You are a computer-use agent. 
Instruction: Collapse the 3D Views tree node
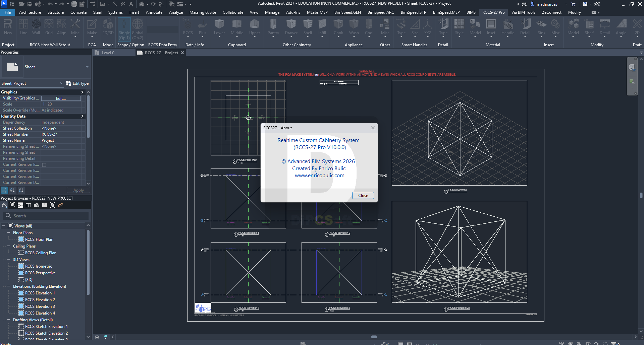point(9,260)
